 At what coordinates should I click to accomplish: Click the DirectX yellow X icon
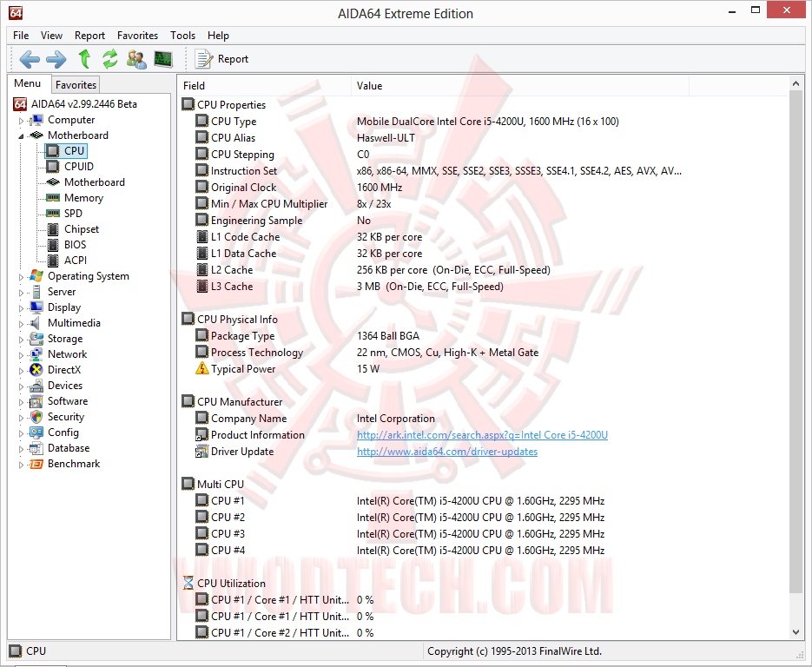click(36, 370)
